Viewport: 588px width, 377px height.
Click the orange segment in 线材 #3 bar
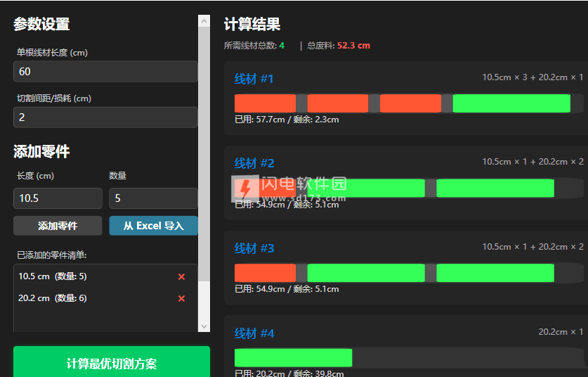coord(265,273)
